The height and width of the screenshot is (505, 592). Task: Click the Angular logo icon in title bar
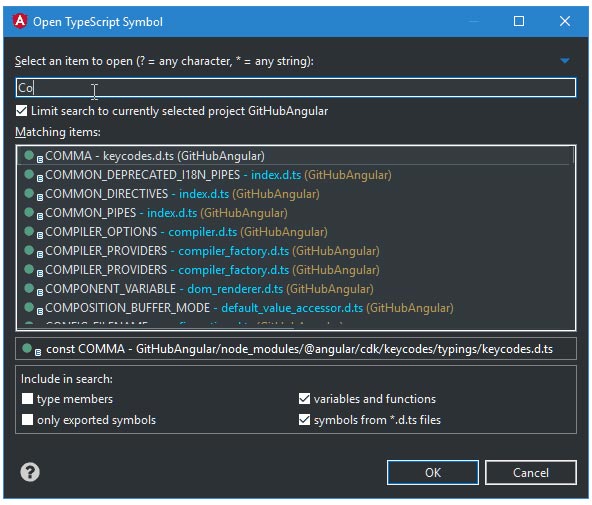pyautogui.click(x=20, y=21)
